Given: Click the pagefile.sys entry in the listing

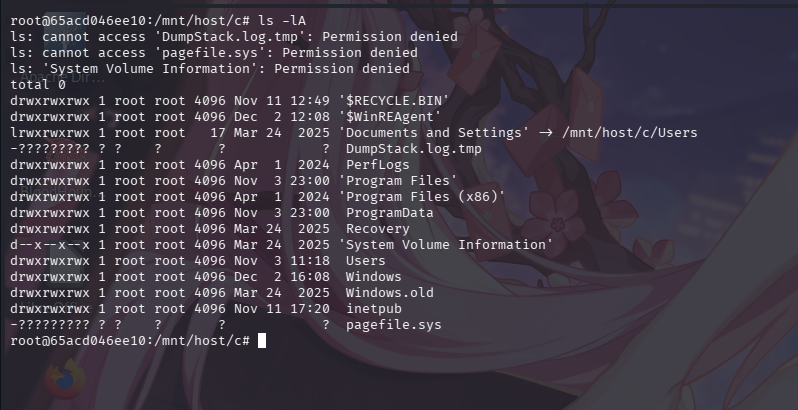Looking at the screenshot, I should tap(394, 325).
